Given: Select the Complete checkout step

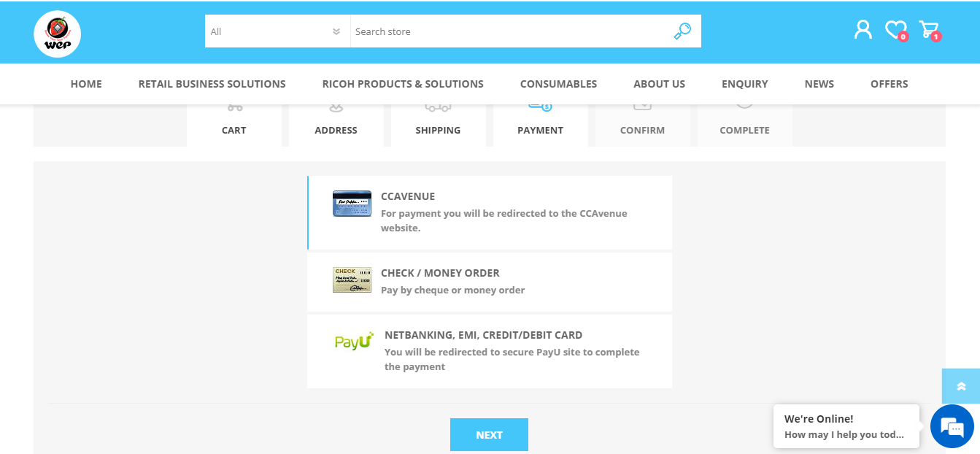Looking at the screenshot, I should 744,126.
